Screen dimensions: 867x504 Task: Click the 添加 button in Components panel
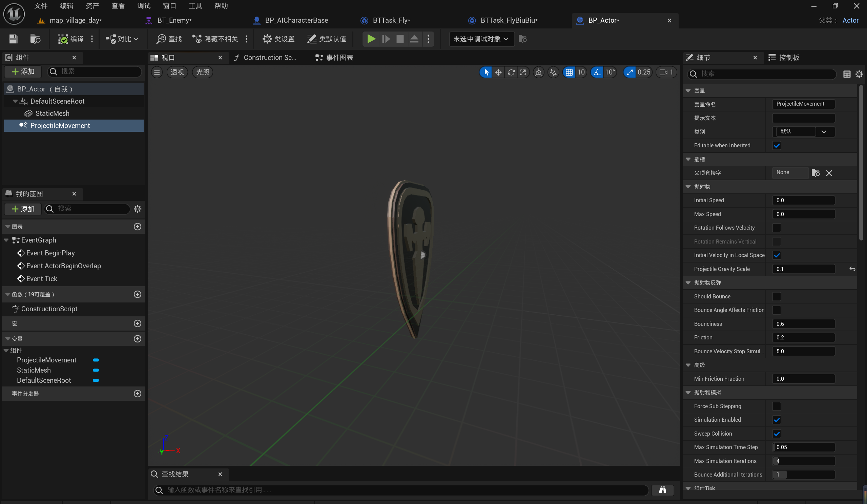[23, 71]
